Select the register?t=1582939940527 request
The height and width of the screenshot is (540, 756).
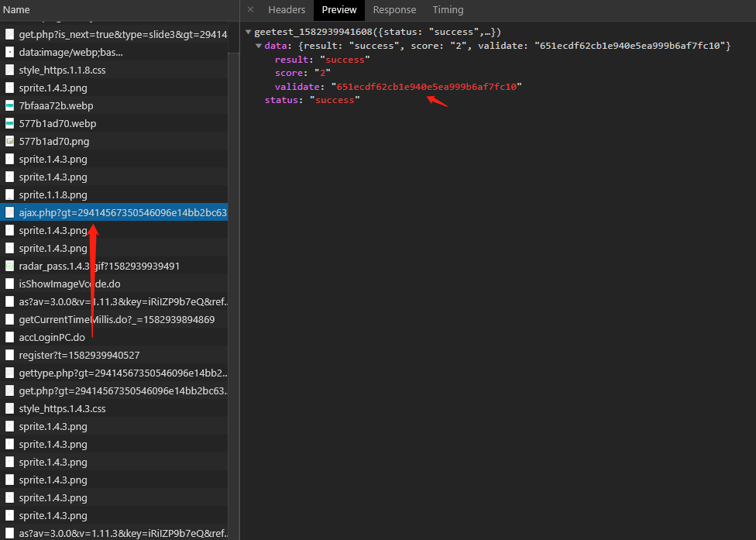(114, 356)
